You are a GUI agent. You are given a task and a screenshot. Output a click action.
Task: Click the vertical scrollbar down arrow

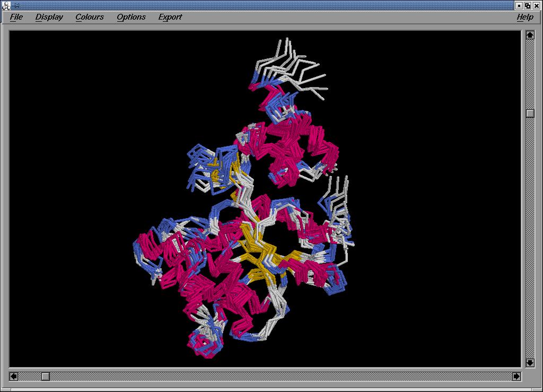[x=530, y=362]
